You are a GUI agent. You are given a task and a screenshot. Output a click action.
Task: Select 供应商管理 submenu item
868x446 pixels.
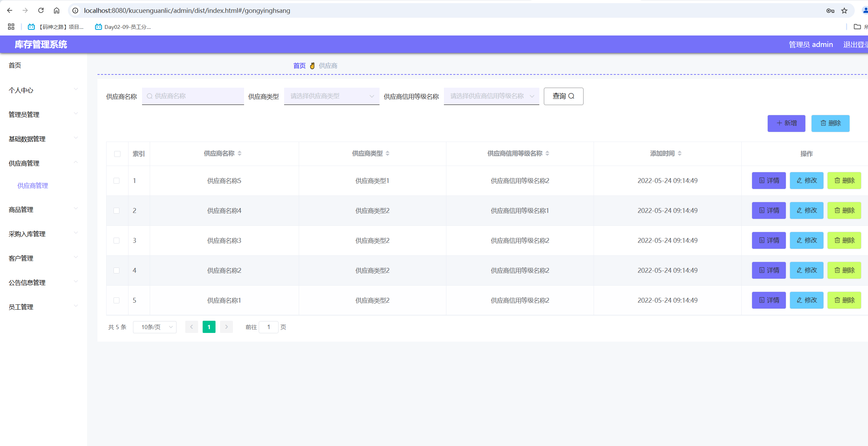33,186
